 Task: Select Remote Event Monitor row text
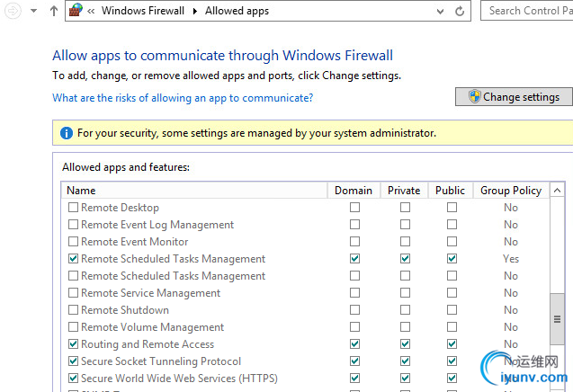(x=135, y=242)
